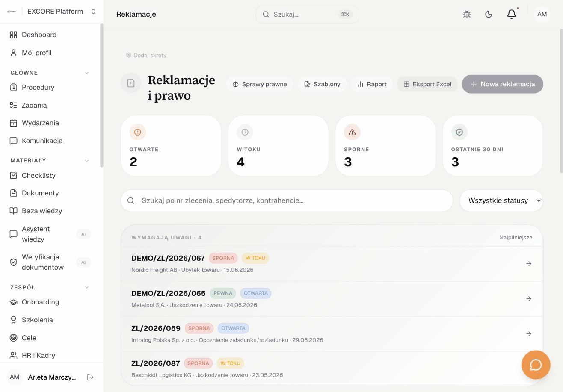Click the Zadania list icon
The height and width of the screenshot is (392, 563).
point(14,105)
